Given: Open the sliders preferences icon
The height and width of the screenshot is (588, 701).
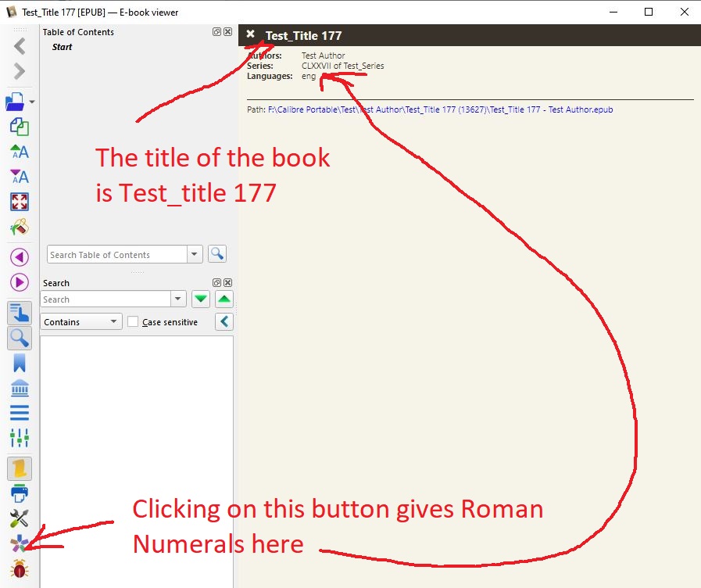Looking at the screenshot, I should click(20, 438).
